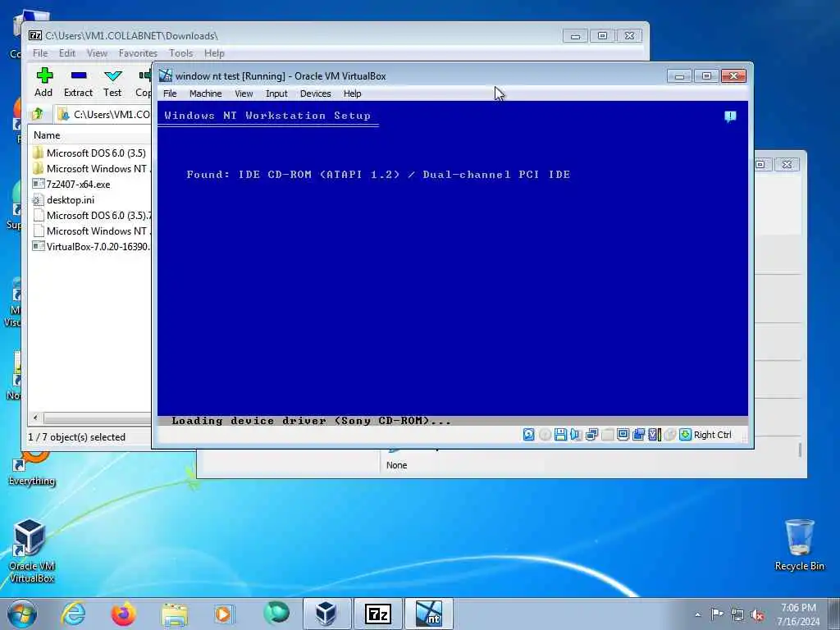
Task: Click the floppy disk status icon
Action: [560, 435]
